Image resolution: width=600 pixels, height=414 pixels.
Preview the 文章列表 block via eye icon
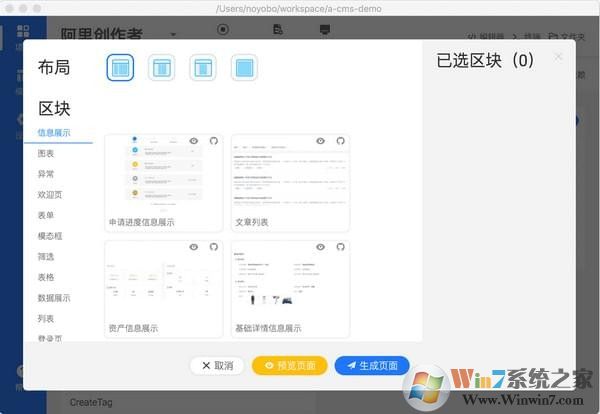click(x=321, y=141)
